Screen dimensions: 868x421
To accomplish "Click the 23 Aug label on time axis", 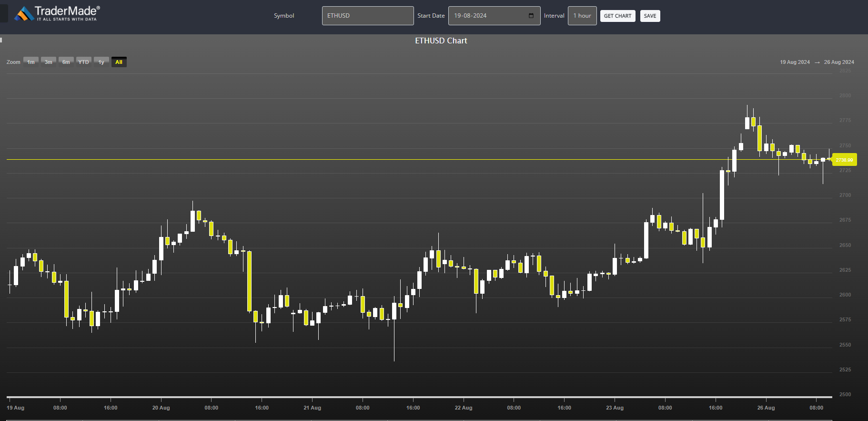I will (x=615, y=408).
